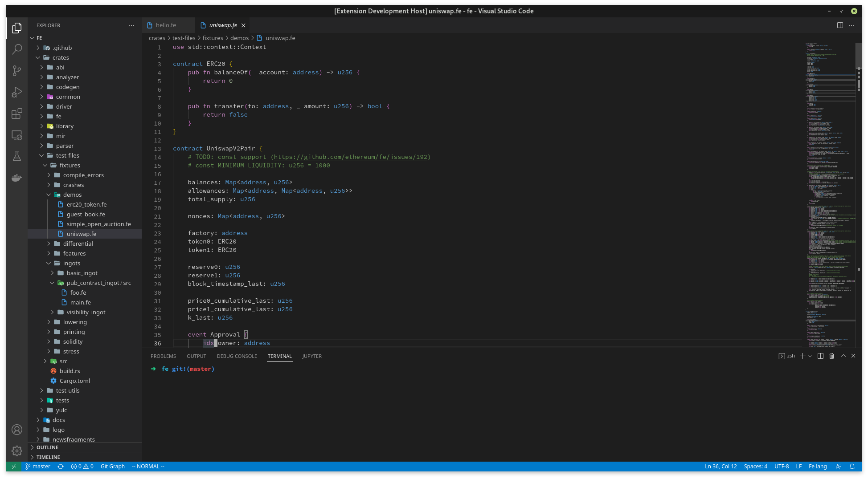Click the code minimap preview
The width and height of the screenshot is (868, 479).
click(830, 195)
